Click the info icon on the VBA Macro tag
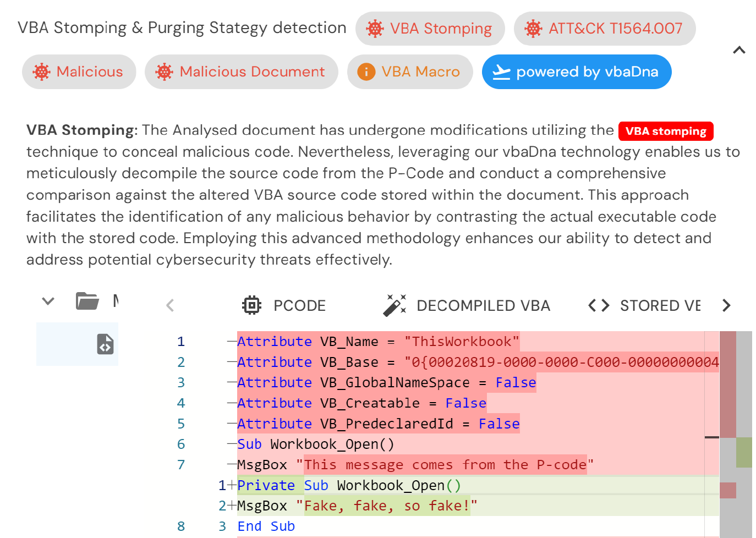756x538 pixels. coord(365,72)
